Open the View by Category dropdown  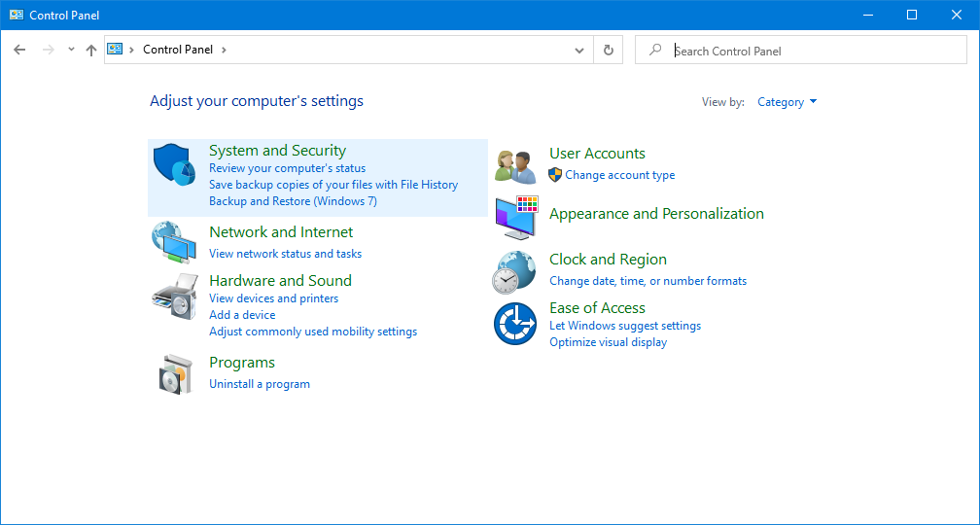point(787,102)
